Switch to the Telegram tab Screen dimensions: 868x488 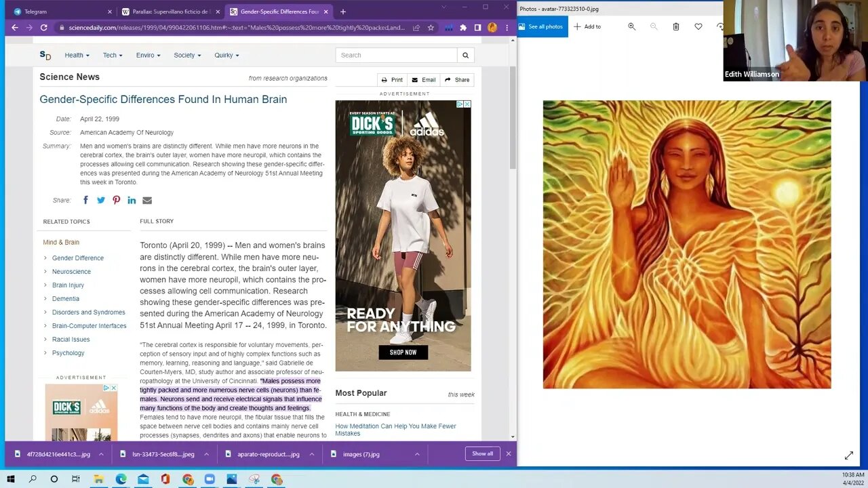pos(61,12)
